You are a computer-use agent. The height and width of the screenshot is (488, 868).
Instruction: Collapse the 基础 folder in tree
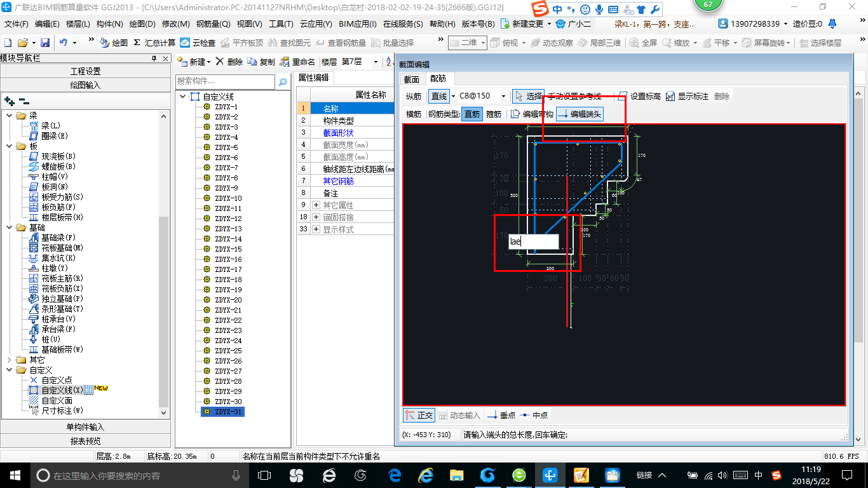pos(10,227)
